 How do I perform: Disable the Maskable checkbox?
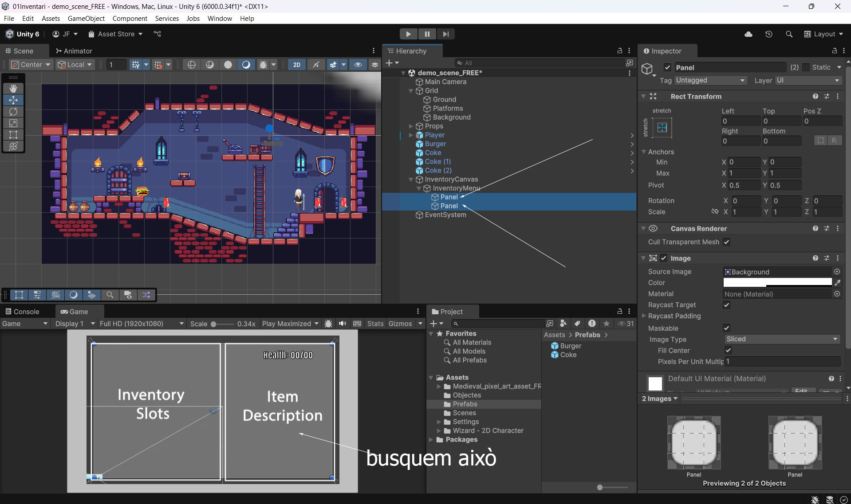click(x=726, y=328)
